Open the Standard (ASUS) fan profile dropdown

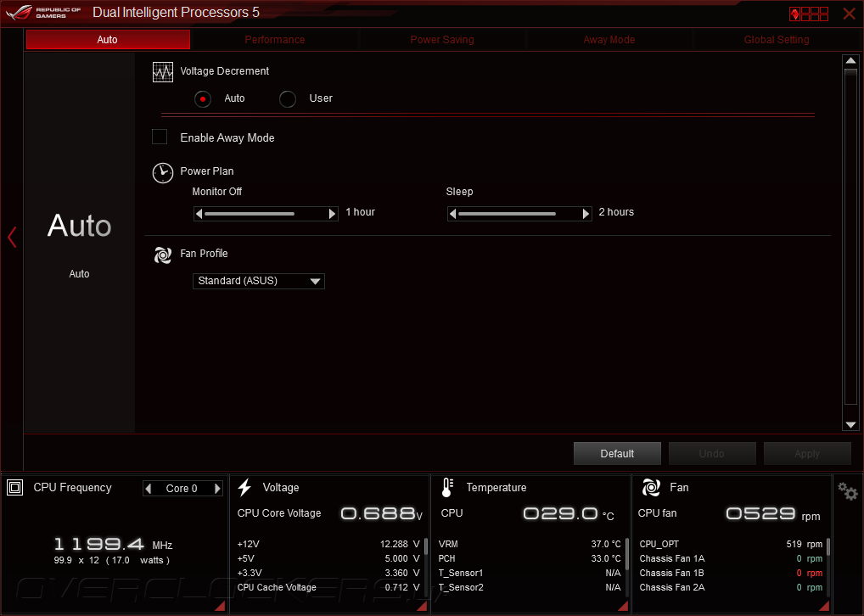[258, 281]
